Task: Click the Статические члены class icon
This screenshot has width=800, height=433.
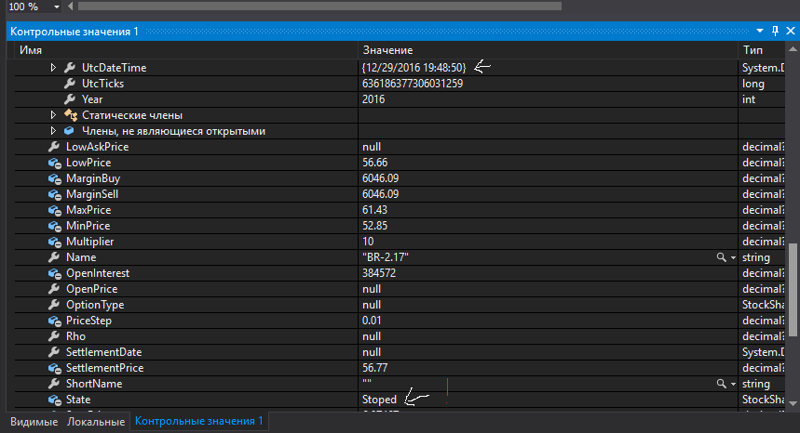Action: tap(70, 115)
